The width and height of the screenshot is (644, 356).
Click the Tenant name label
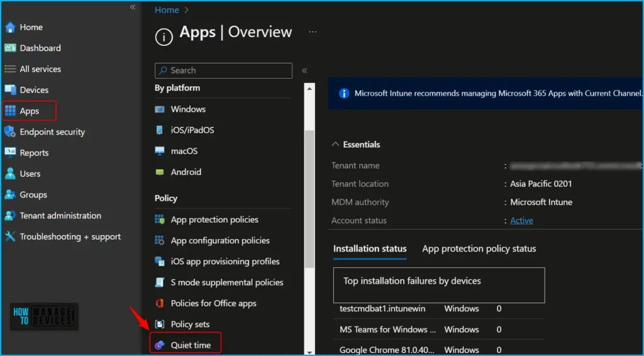tap(355, 165)
